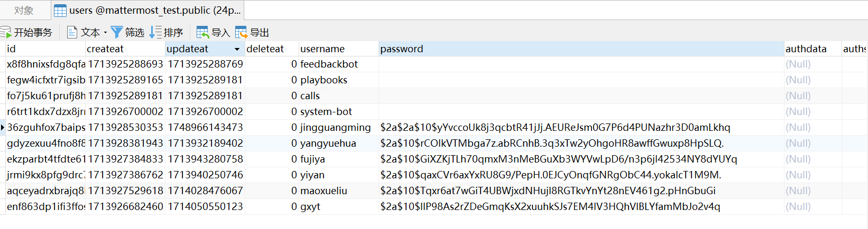Open the updateat column dropdown arrow
The width and height of the screenshot is (868, 229).
tap(237, 49)
